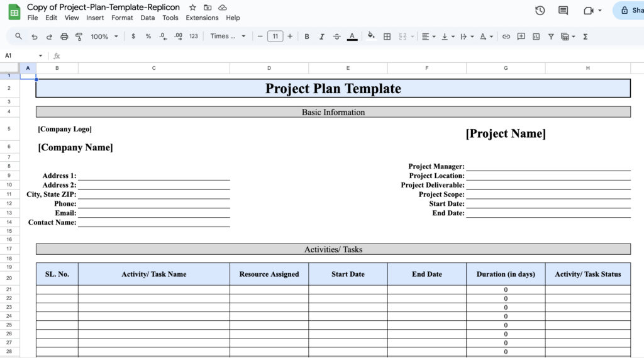Select the Resource Assigned header cell
Image resolution: width=644 pixels, height=358 pixels.
point(269,274)
